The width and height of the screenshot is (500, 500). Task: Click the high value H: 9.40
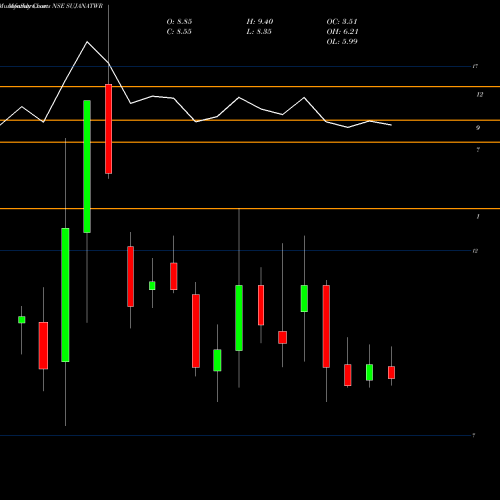pyautogui.click(x=260, y=22)
